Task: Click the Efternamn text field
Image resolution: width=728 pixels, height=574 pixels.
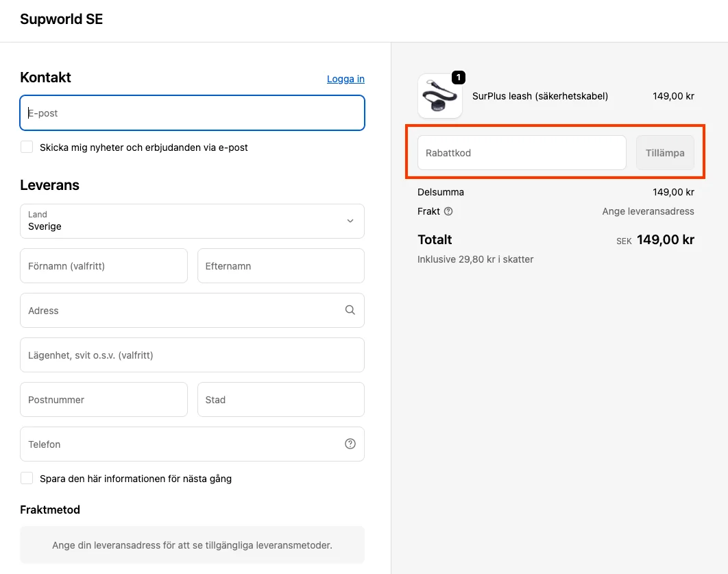Action: click(280, 266)
